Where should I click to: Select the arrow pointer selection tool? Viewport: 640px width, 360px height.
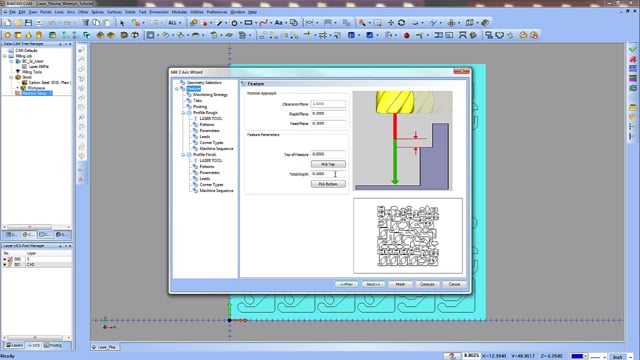coord(122,23)
